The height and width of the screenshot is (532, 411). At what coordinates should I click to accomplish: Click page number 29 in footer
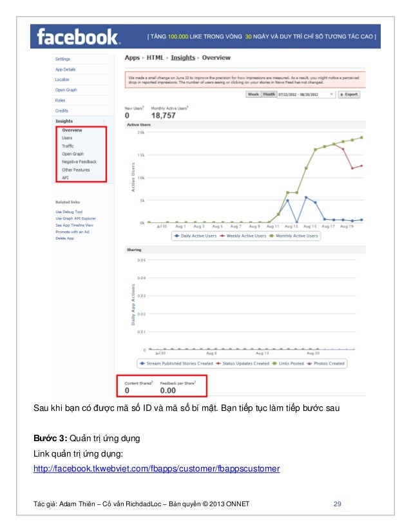click(338, 504)
